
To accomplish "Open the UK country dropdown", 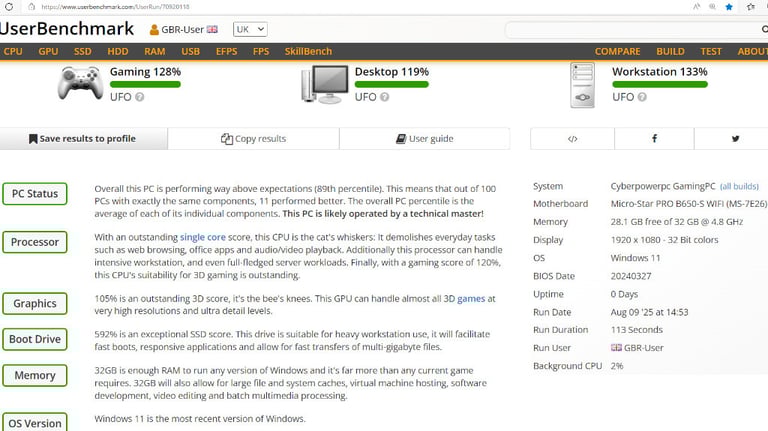I will (x=250, y=29).
